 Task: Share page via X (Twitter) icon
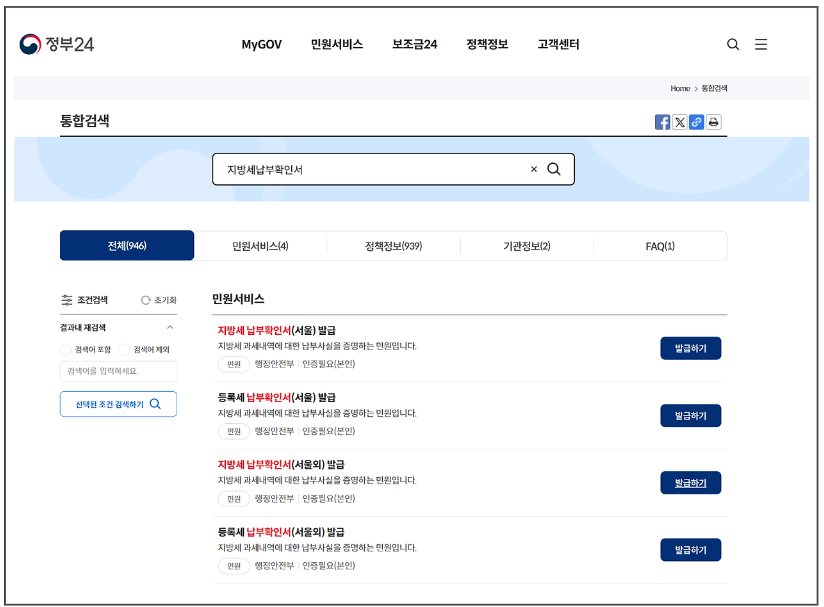click(x=679, y=122)
